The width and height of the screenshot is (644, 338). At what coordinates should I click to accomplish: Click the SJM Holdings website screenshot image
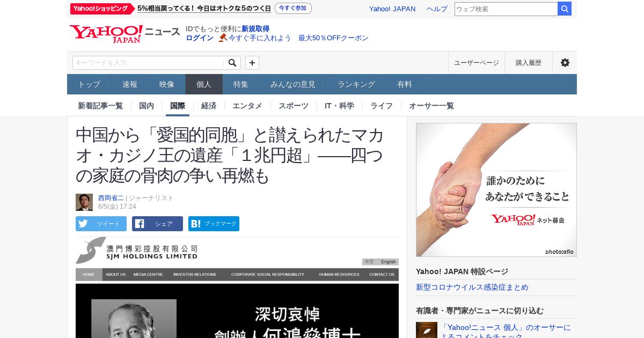tap(237, 288)
